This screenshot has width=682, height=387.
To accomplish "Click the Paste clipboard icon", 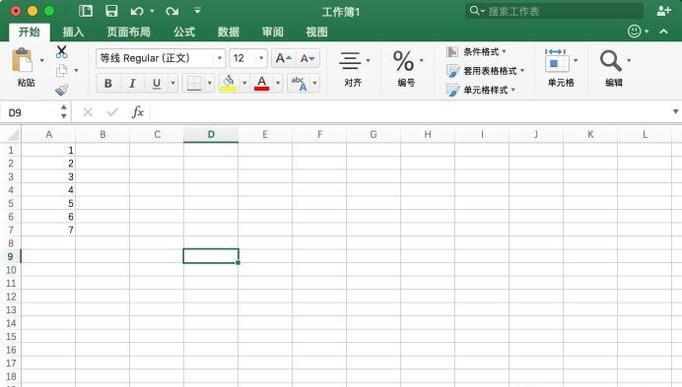I will [22, 60].
